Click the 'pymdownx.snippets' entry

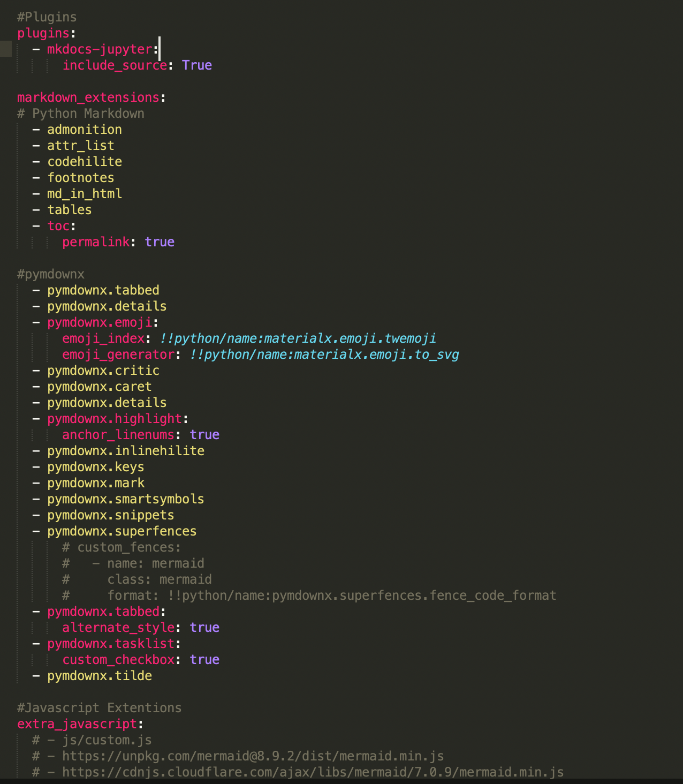(x=111, y=515)
